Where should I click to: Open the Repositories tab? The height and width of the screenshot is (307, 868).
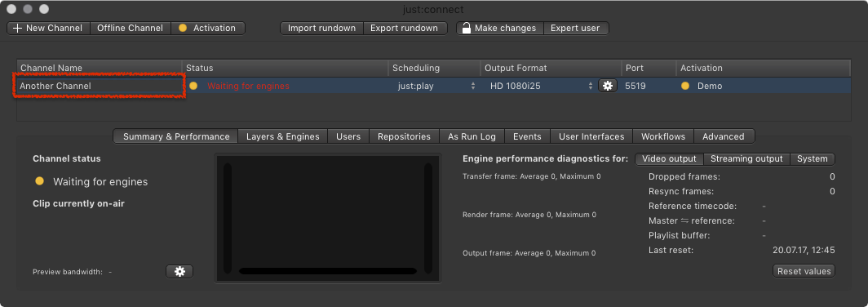pyautogui.click(x=404, y=136)
